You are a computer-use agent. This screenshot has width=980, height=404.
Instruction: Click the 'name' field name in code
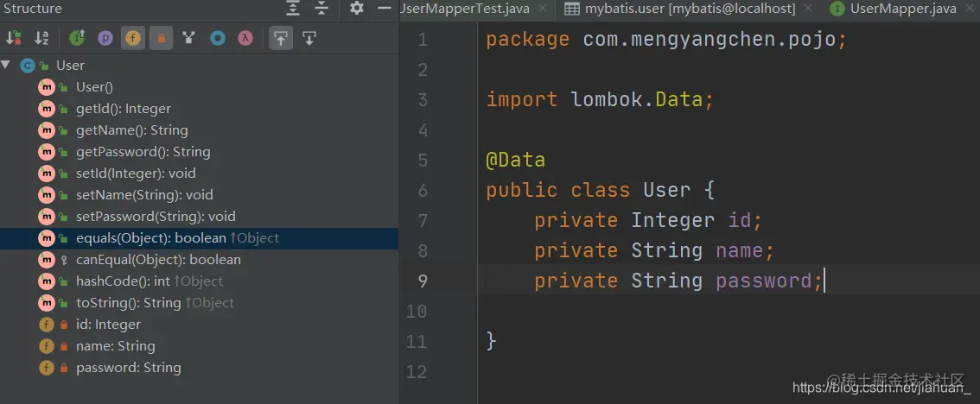point(740,250)
